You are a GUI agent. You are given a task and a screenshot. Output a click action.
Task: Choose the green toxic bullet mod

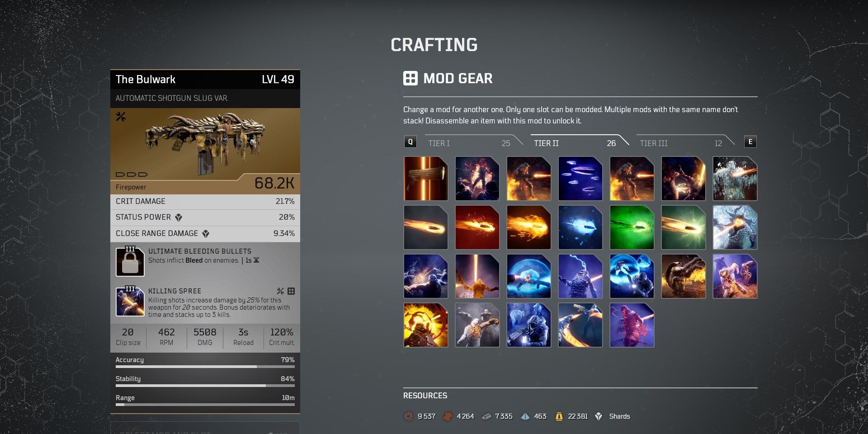coord(632,227)
